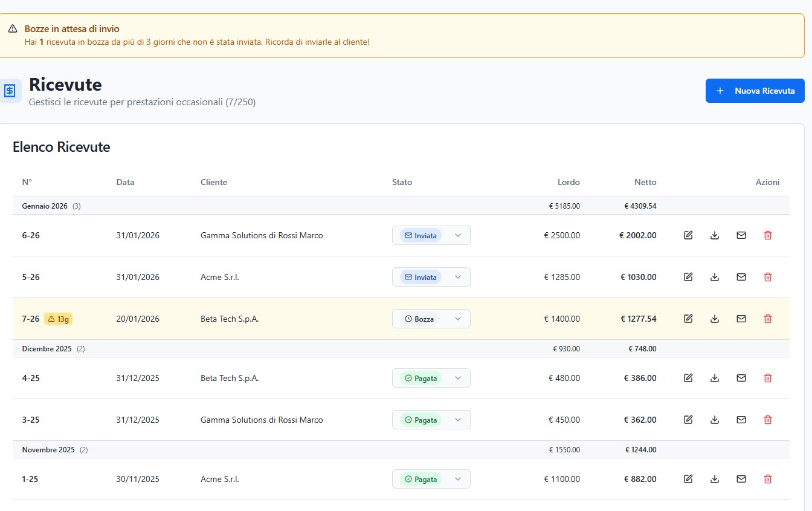The width and height of the screenshot is (812, 511).
Task: Edit receipt 3-25 with pencil icon
Action: [688, 420]
